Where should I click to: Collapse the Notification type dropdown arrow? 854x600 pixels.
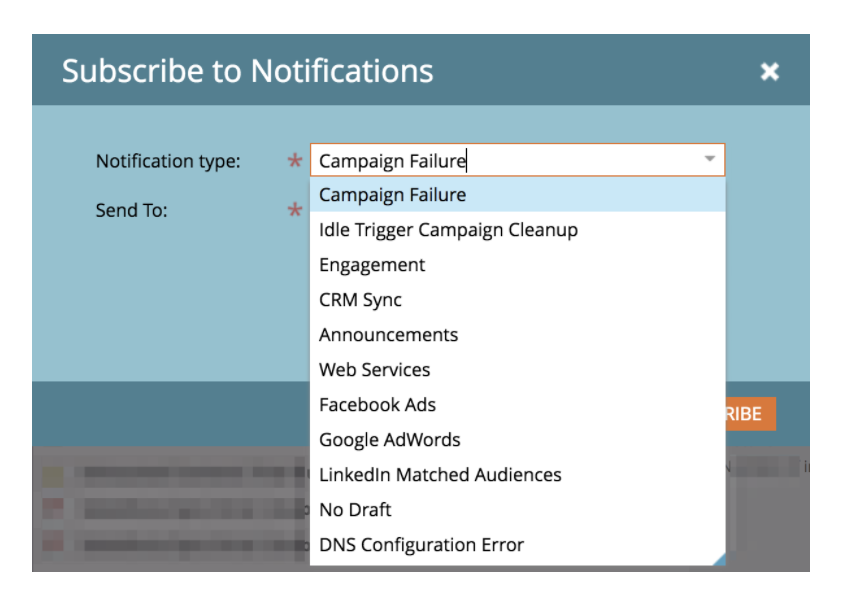click(709, 160)
